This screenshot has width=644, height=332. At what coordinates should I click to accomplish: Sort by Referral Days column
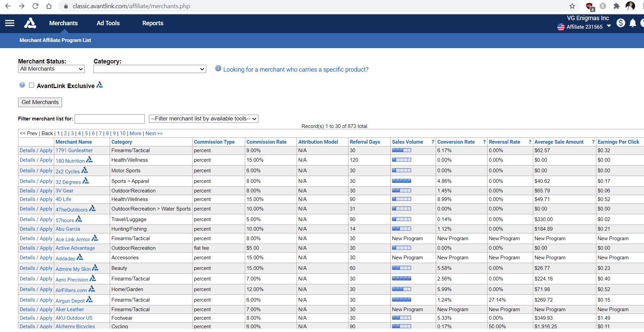[x=365, y=142]
